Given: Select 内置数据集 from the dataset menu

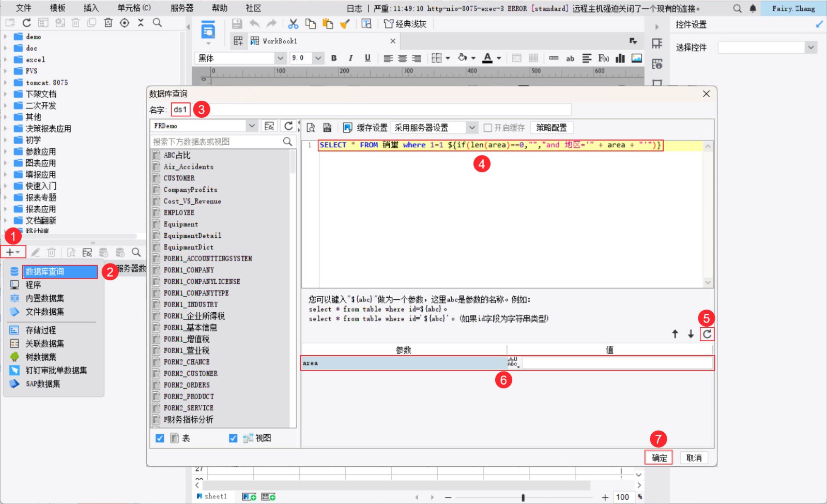Looking at the screenshot, I should 44,298.
